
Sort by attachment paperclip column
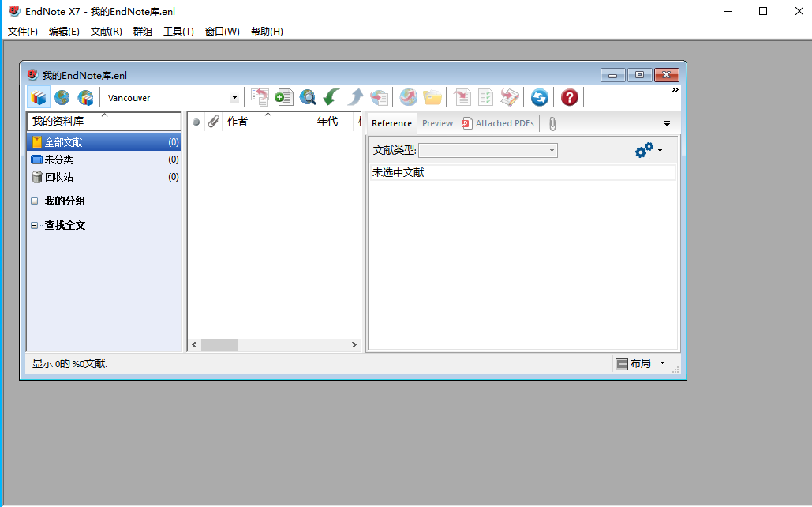pos(213,122)
